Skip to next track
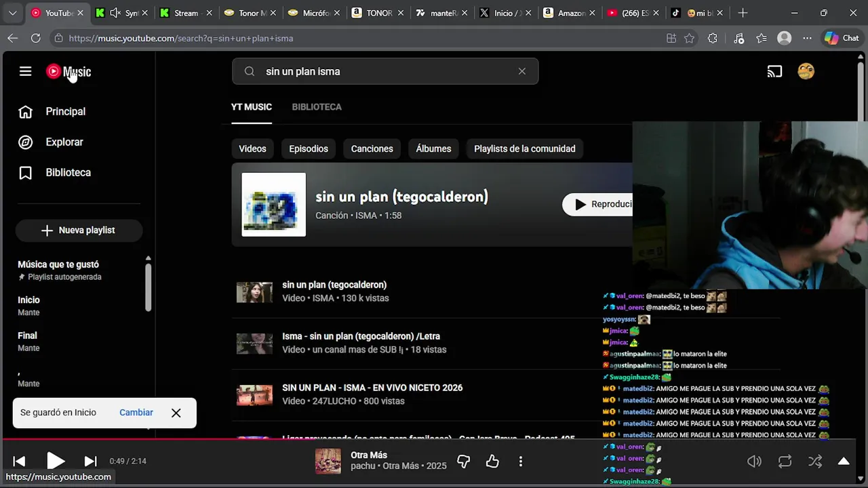This screenshot has height=488, width=868. [90, 461]
